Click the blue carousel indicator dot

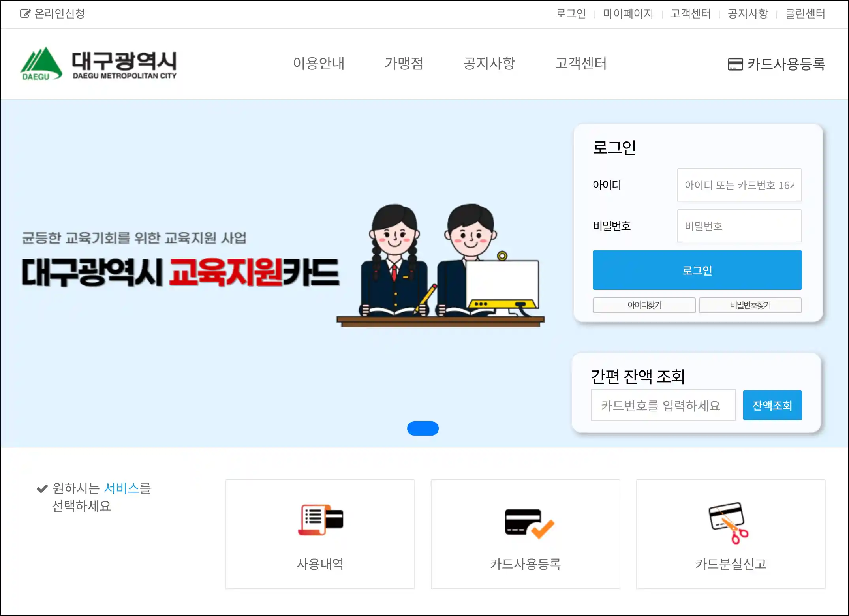click(423, 428)
